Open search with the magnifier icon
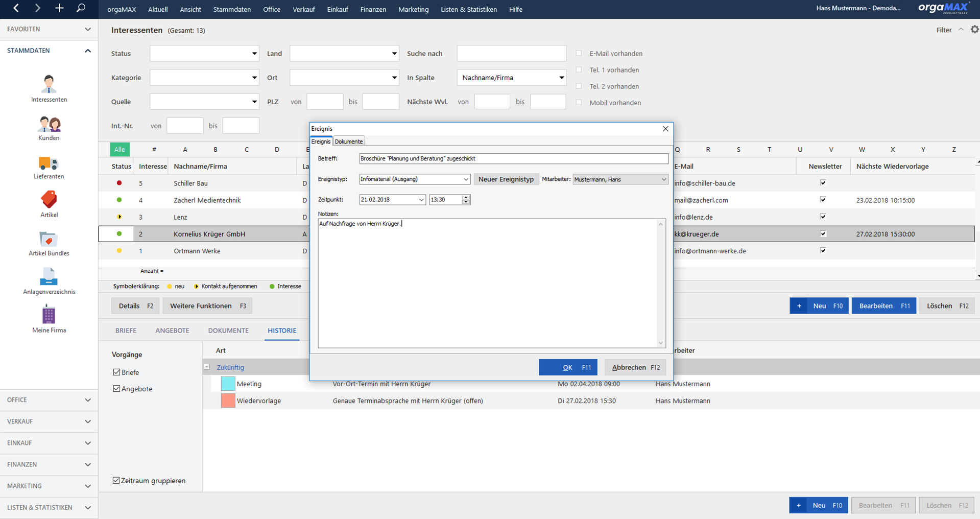980x519 pixels. tap(81, 8)
